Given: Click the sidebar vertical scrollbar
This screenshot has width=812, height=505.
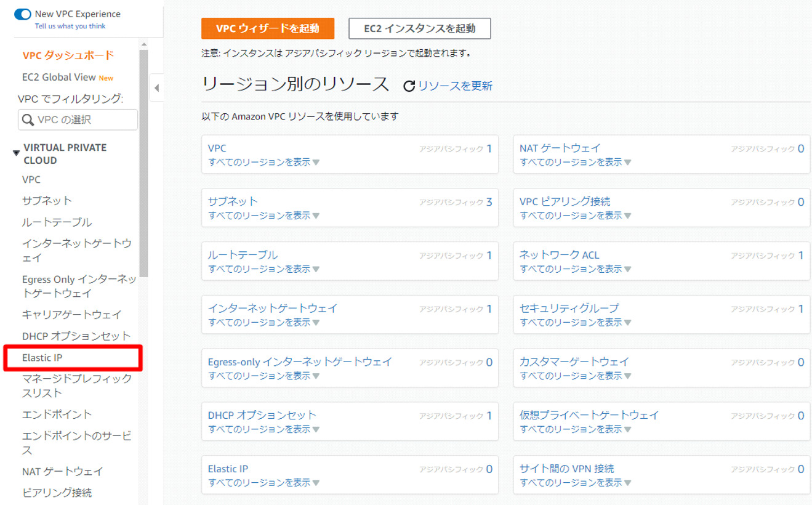Looking at the screenshot, I should 143,163.
